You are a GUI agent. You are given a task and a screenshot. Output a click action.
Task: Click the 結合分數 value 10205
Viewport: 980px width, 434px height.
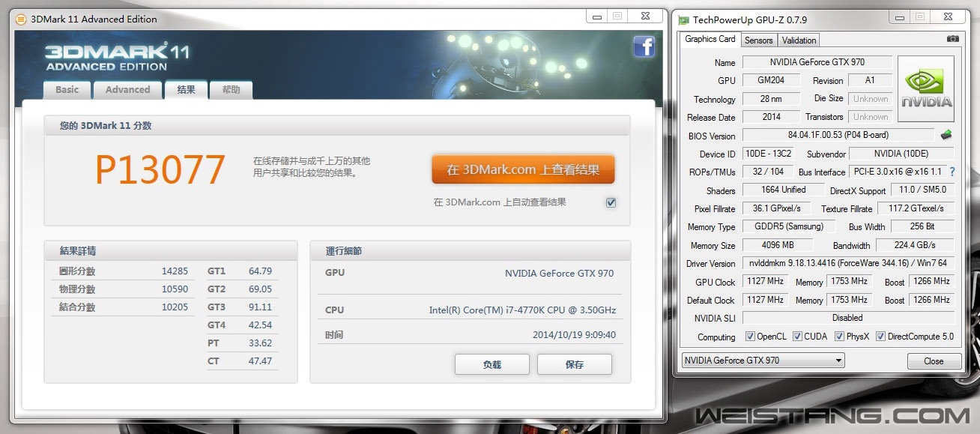175,307
